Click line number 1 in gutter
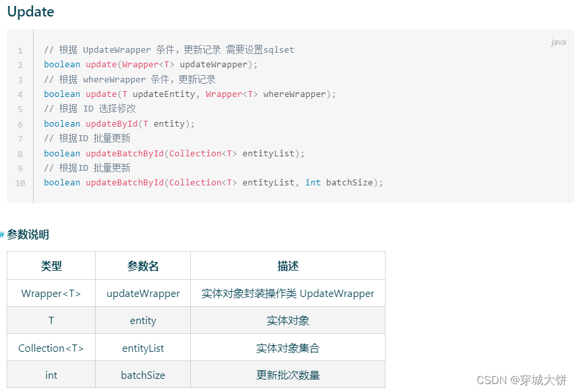 pos(20,50)
